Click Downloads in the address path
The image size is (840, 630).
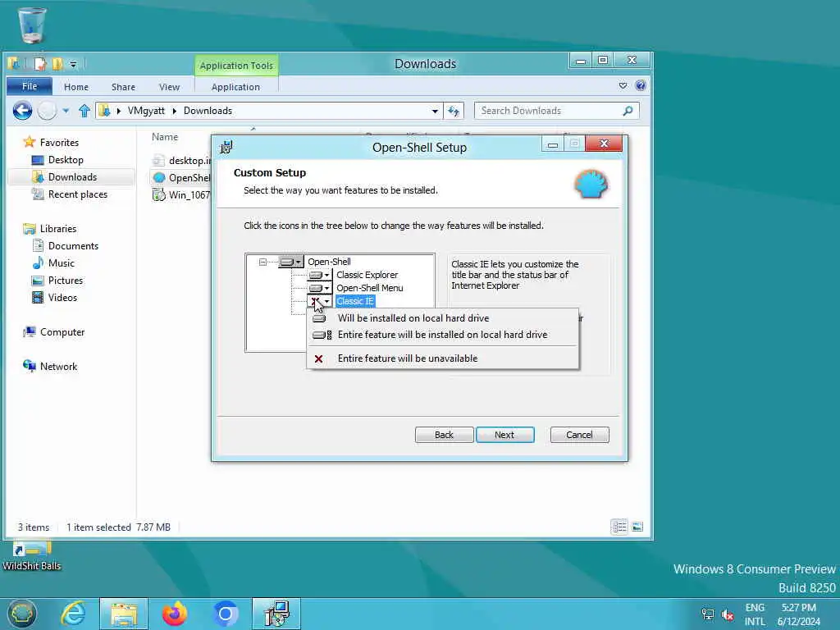pos(208,111)
